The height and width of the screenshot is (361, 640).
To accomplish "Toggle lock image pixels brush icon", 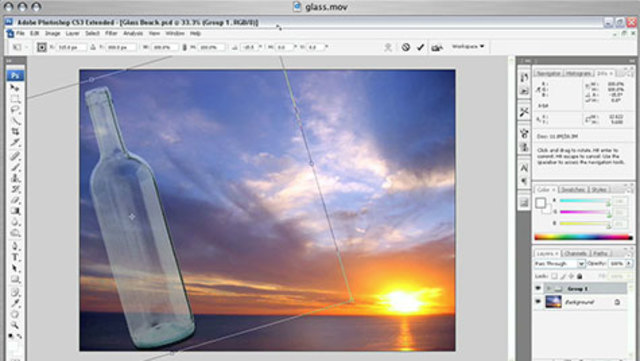I will point(563,276).
